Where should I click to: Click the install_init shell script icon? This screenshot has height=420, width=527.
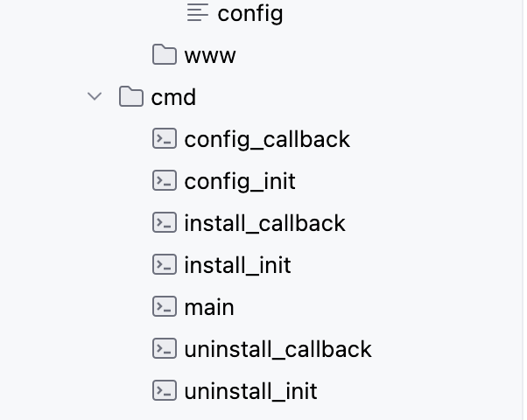point(165,265)
